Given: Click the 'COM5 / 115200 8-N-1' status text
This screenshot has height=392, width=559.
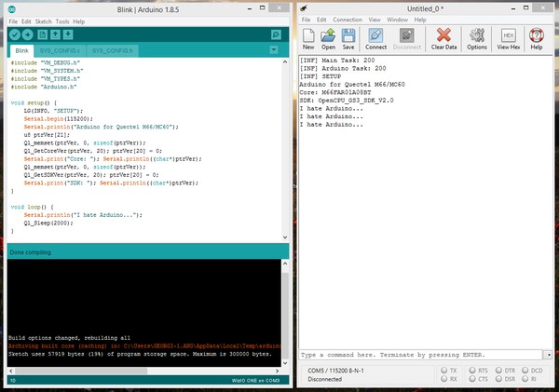Looking at the screenshot, I should (335, 371).
